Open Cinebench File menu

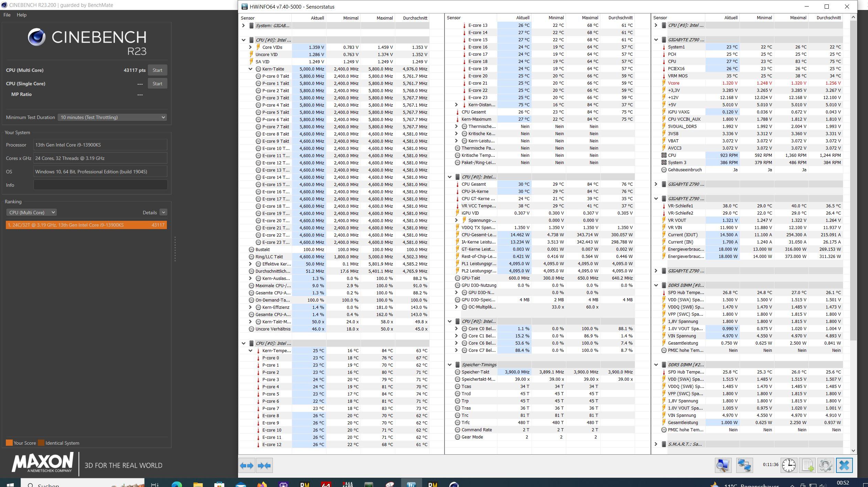[7, 15]
